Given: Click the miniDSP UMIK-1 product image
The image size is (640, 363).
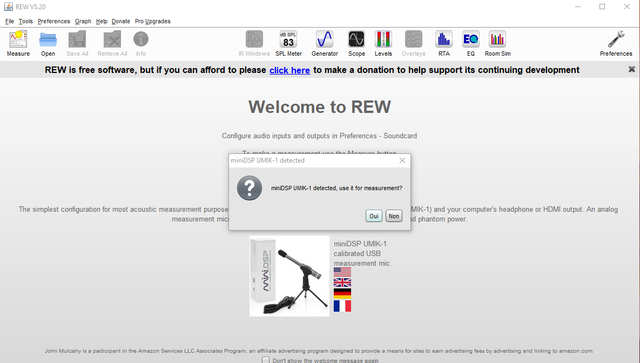Looking at the screenshot, I should (x=289, y=276).
